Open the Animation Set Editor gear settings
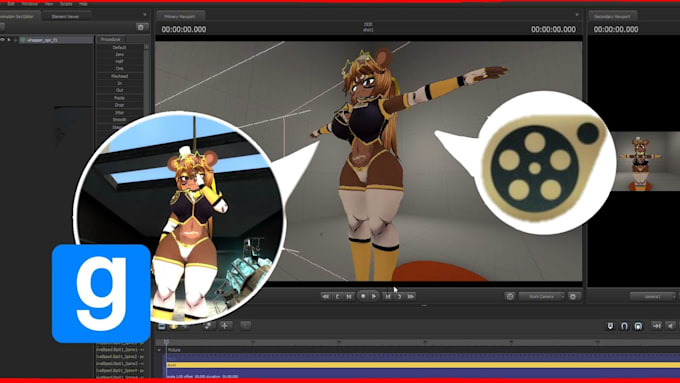This screenshot has height=383, width=680. [141, 27]
